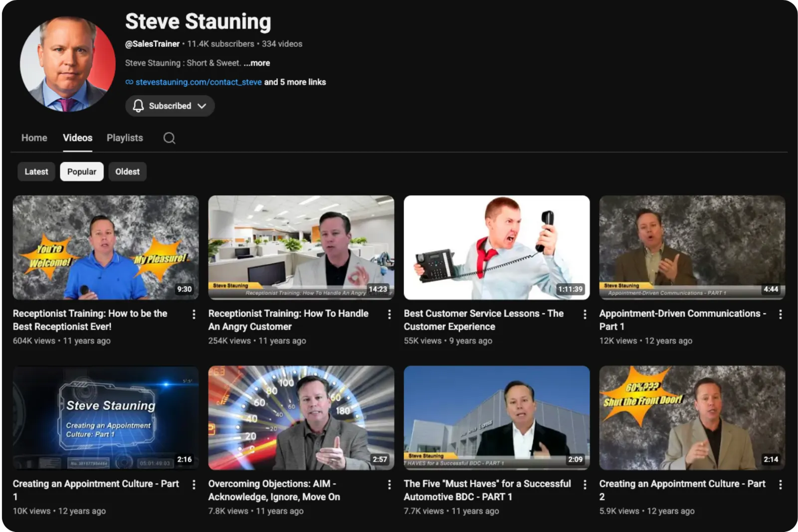Play the 14:23 angry customer thumbnail

point(301,247)
